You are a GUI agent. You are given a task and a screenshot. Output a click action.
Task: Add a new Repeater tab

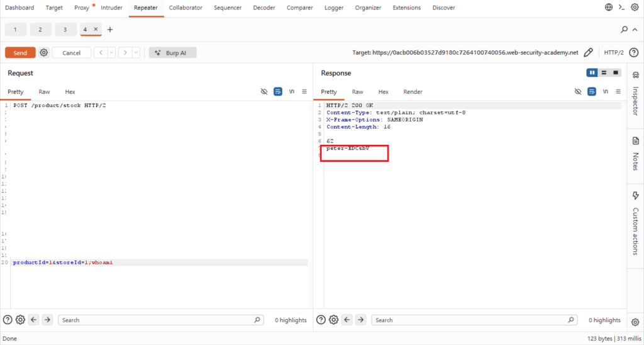click(109, 30)
